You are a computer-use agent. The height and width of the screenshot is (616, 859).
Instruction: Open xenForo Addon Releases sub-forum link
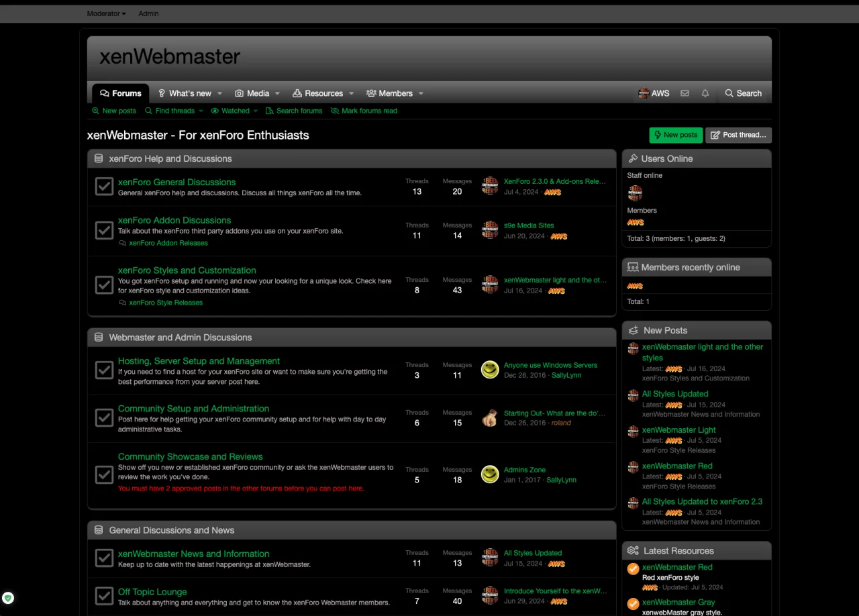pos(168,243)
